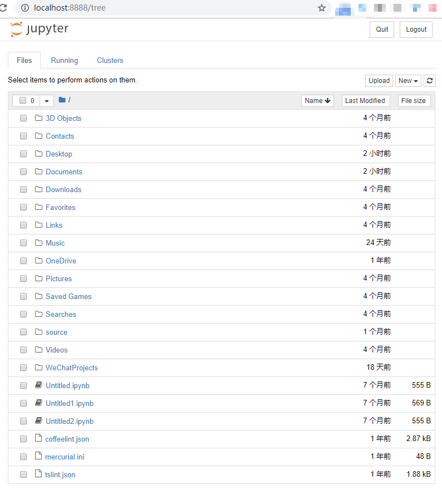Click the refresh notebook list icon

pos(429,81)
